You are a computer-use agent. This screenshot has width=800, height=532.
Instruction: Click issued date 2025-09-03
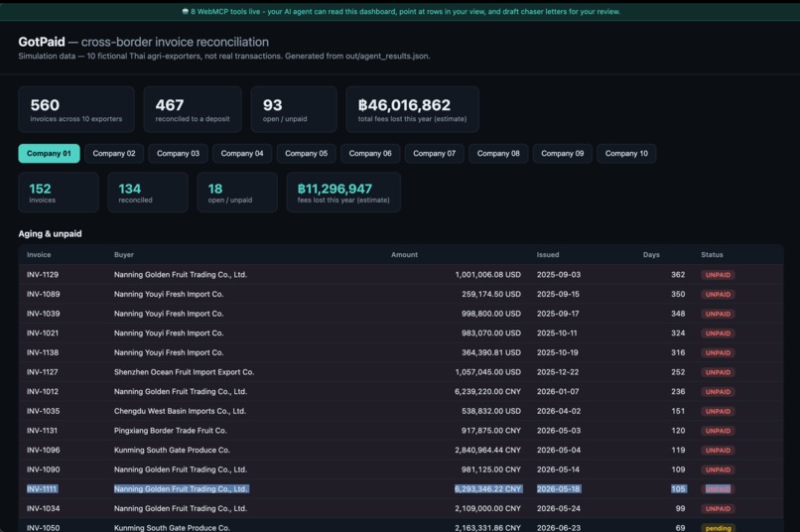(559, 274)
